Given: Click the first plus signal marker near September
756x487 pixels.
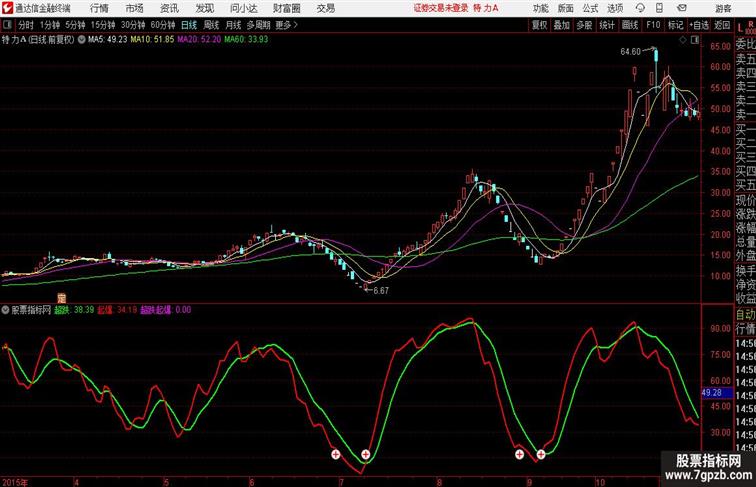Looking at the screenshot, I should (519, 454).
